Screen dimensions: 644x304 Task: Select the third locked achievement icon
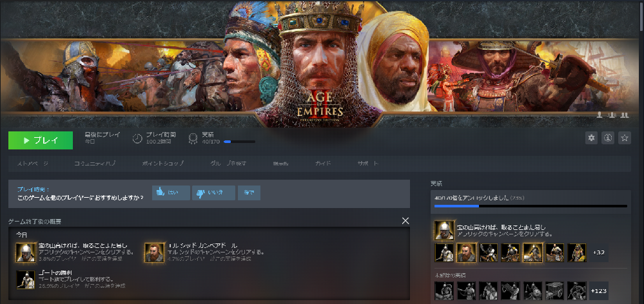pos(489,290)
